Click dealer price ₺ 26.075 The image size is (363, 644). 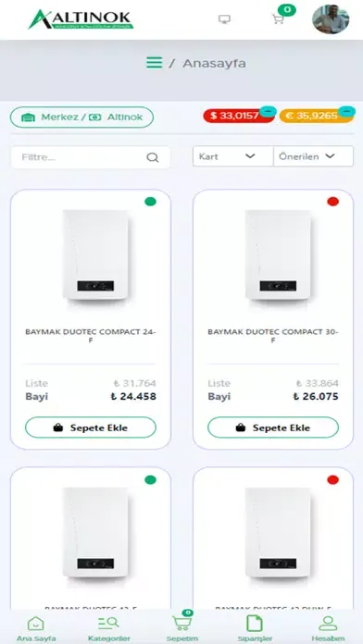coord(316,397)
